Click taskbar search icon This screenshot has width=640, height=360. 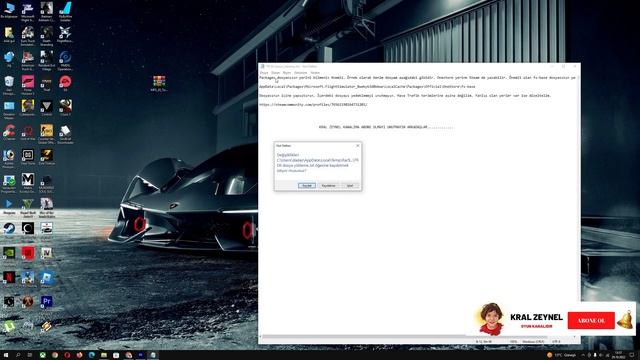[18, 355]
